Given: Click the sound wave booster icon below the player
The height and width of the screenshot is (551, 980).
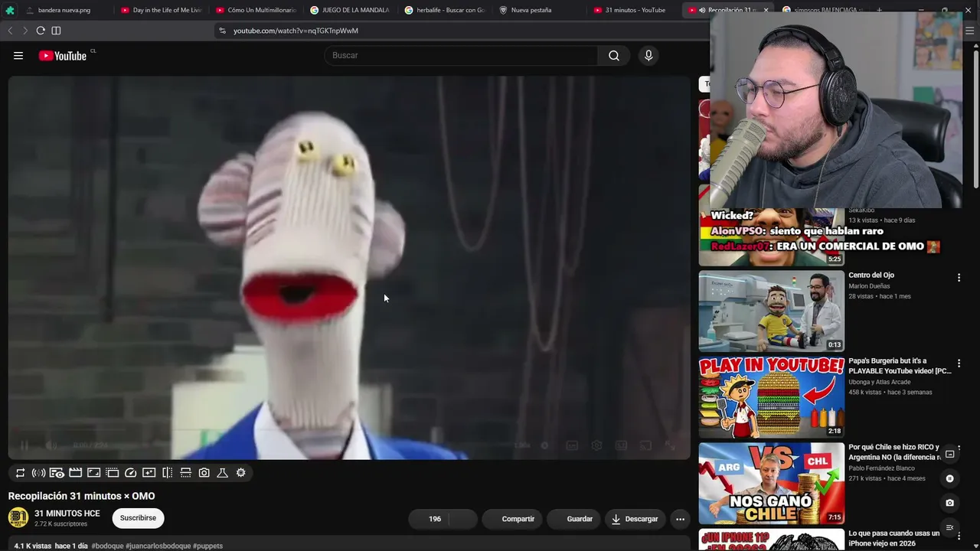Looking at the screenshot, I should tap(38, 473).
